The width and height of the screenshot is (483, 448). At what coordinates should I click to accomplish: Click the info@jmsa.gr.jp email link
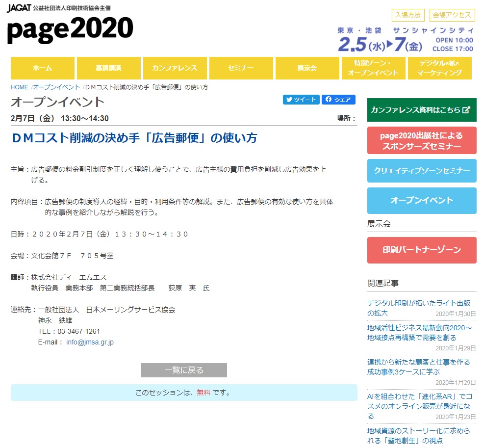(90, 342)
